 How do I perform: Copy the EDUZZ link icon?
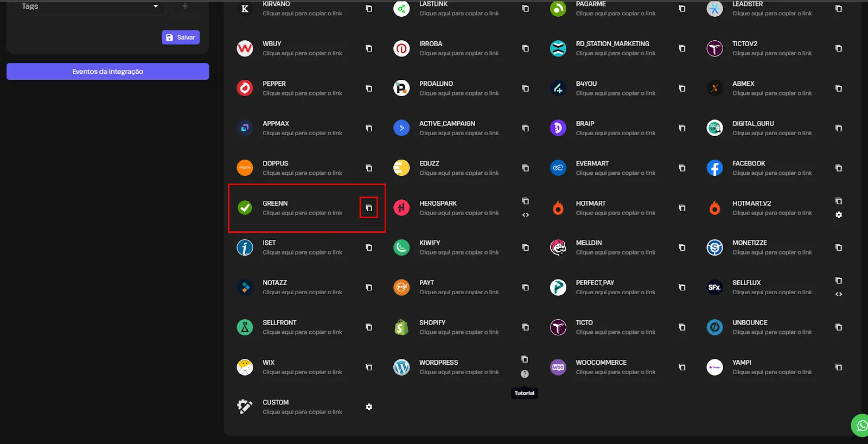point(525,168)
